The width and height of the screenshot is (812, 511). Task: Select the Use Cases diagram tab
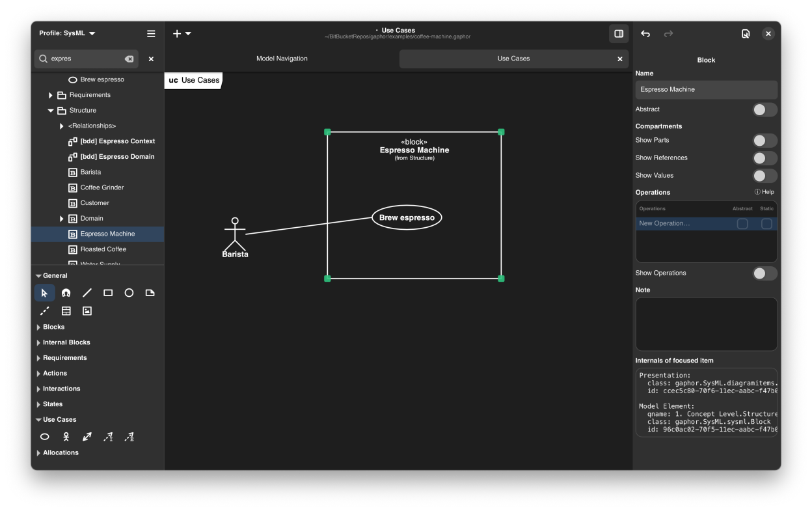[x=513, y=59]
